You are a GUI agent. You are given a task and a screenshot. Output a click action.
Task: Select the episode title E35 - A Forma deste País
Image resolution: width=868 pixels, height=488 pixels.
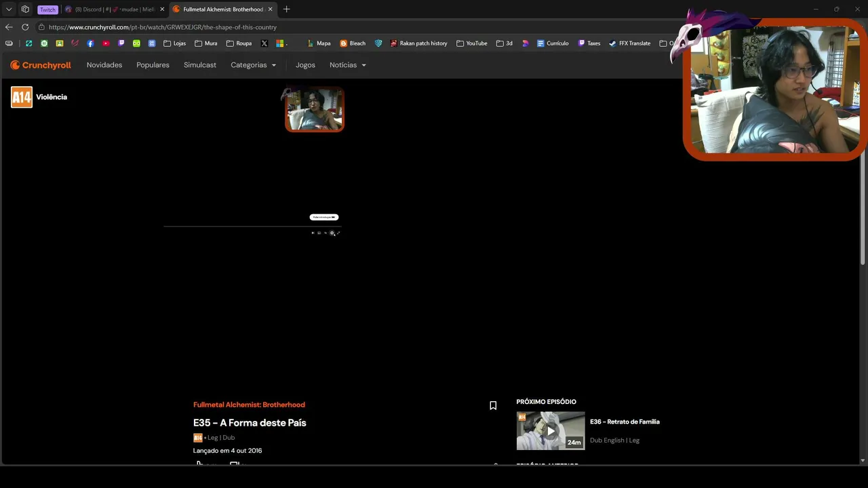[x=250, y=422]
